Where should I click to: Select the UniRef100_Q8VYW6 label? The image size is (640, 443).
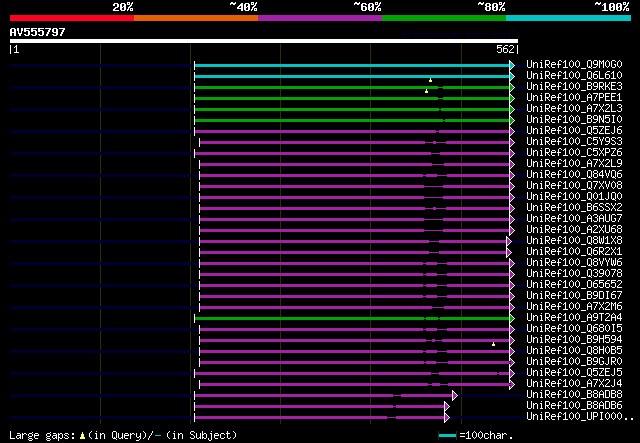tap(574, 263)
